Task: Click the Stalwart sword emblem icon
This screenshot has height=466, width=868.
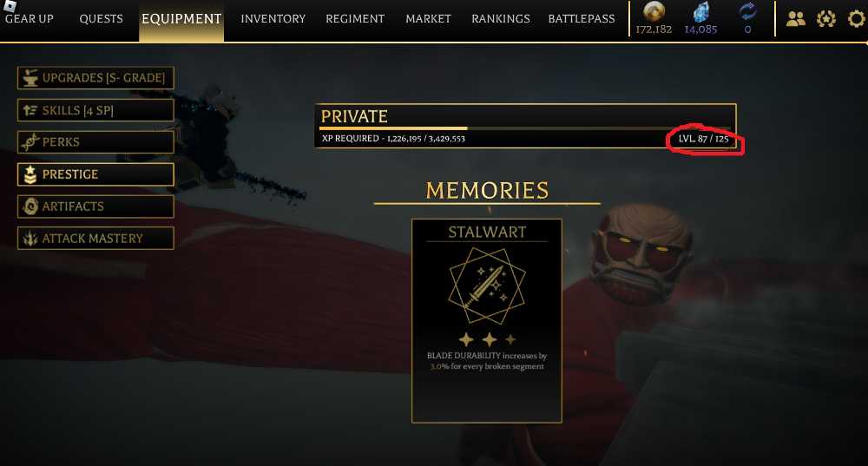Action: point(487,286)
